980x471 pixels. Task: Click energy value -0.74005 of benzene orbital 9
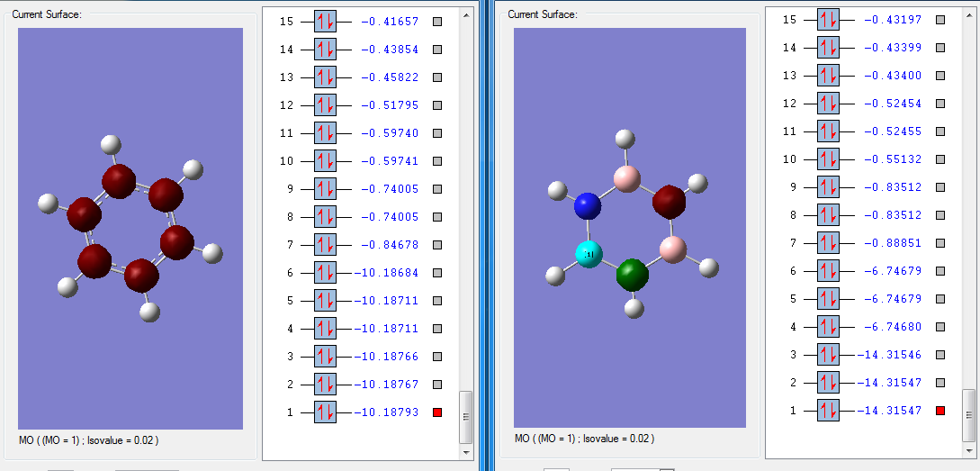391,189
